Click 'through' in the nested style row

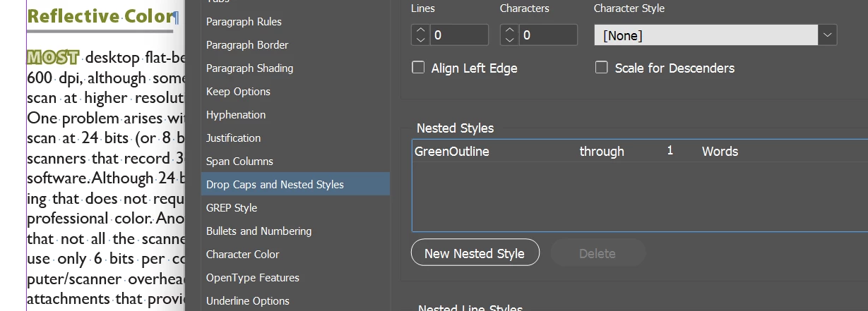(602, 152)
